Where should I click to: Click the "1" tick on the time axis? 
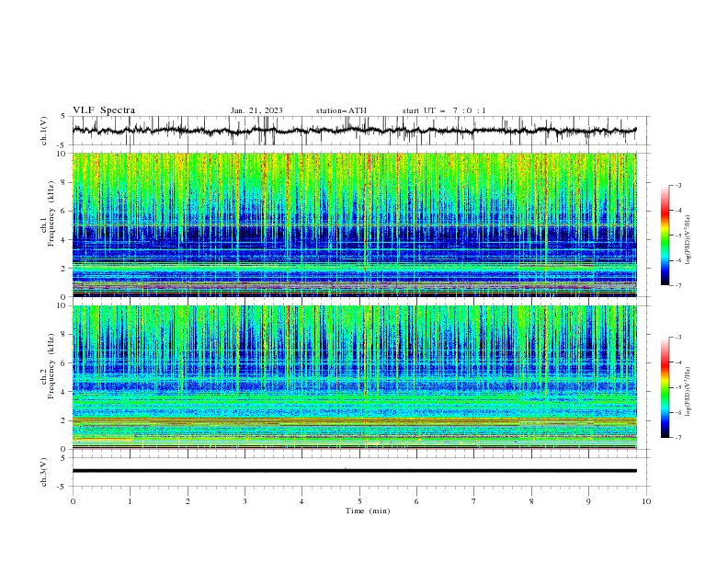pos(130,501)
